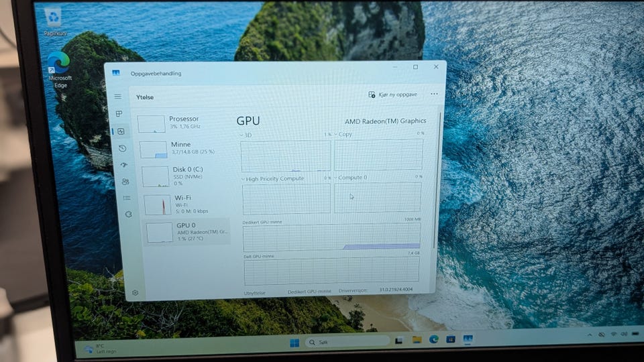
Task: Select the Wi-Fi performance entry
Action: [x=187, y=204]
